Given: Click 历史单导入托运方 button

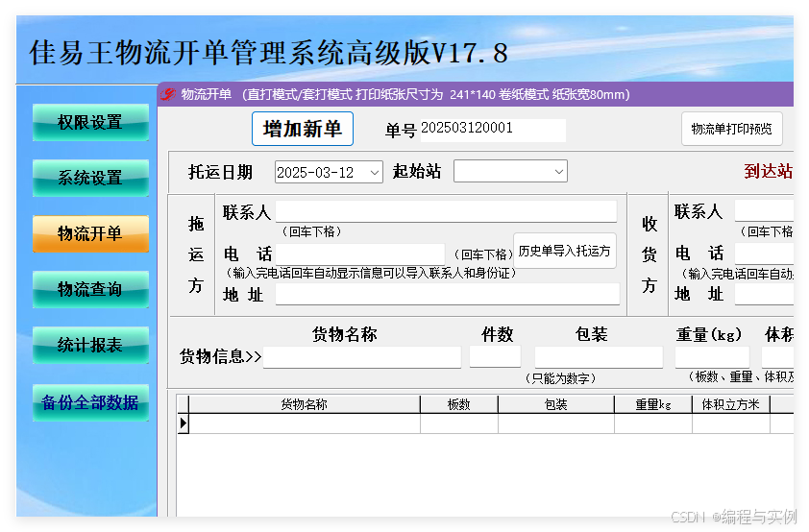Looking at the screenshot, I should [564, 251].
